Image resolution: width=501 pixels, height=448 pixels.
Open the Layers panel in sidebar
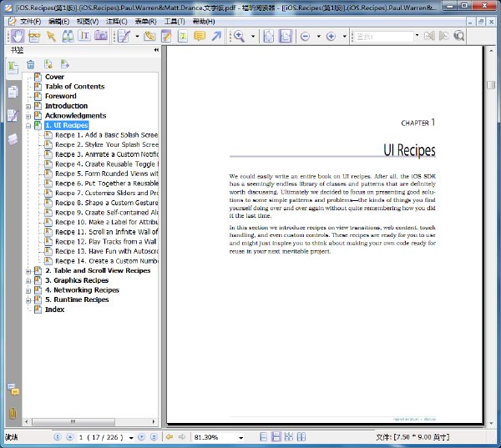(x=13, y=139)
